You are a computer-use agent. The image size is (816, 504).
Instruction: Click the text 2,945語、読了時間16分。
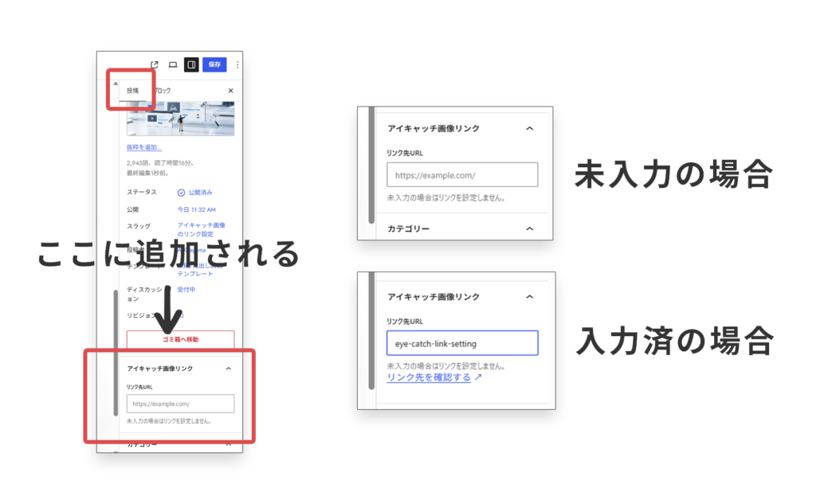click(x=161, y=162)
